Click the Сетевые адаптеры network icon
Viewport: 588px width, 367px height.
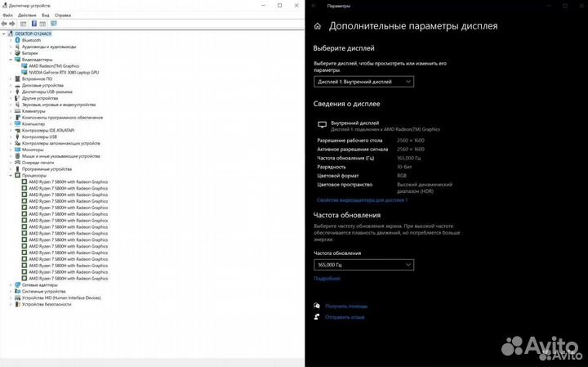[x=17, y=284]
